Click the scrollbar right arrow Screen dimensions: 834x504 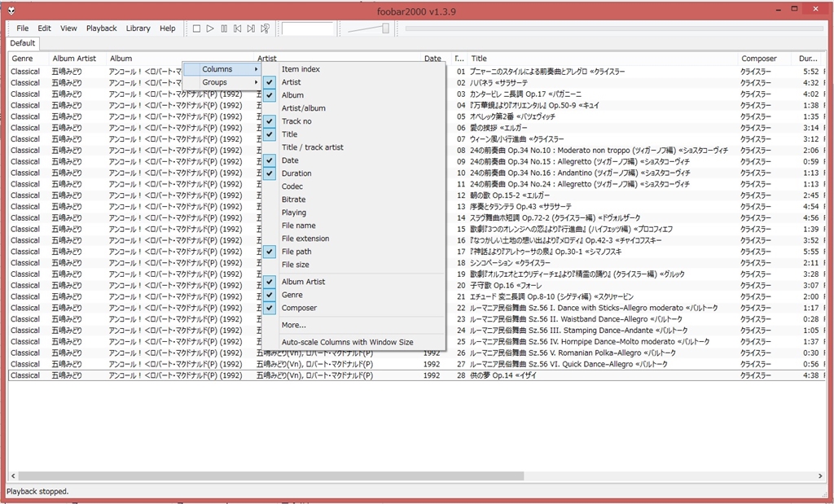(x=820, y=476)
